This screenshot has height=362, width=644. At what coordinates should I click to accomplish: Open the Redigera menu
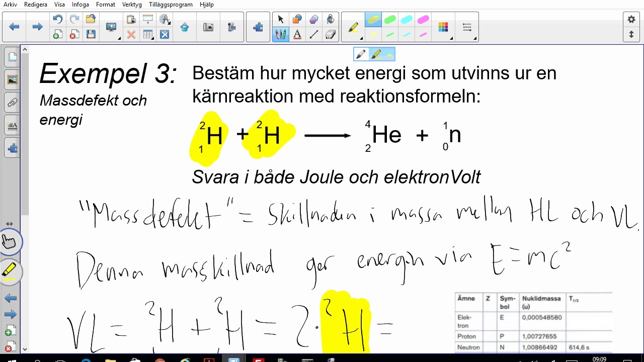(36, 5)
